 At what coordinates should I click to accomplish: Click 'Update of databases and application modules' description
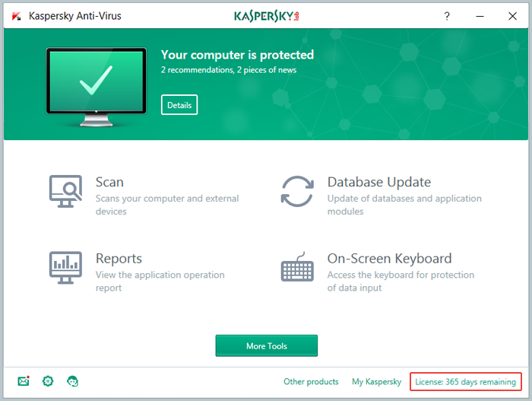pyautogui.click(x=404, y=205)
